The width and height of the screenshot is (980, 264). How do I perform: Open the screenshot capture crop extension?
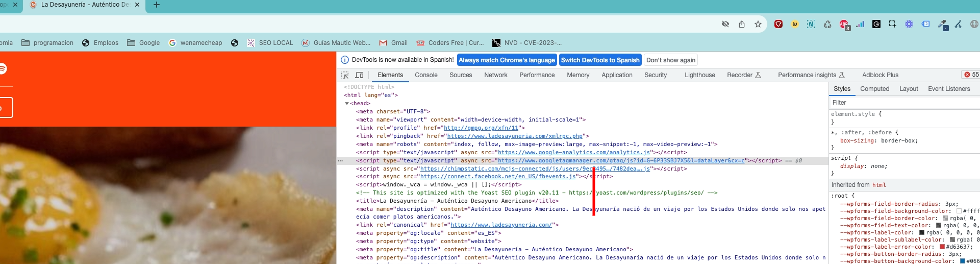tap(892, 24)
